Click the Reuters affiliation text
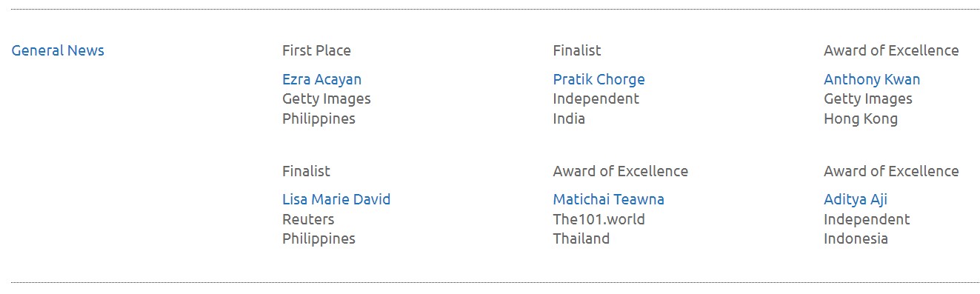The width and height of the screenshot is (980, 294). [x=308, y=219]
